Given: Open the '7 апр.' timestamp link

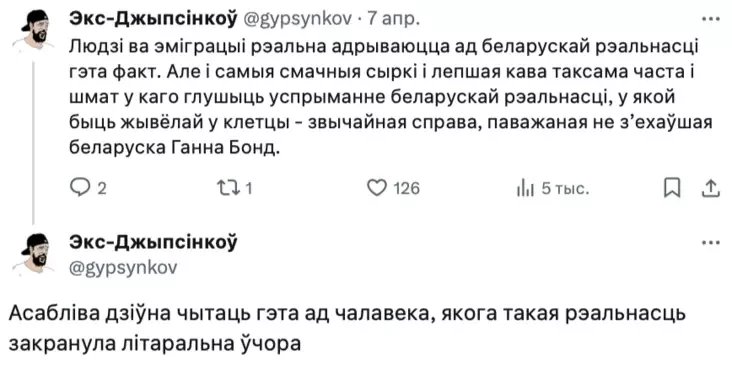Looking at the screenshot, I should coord(394,19).
